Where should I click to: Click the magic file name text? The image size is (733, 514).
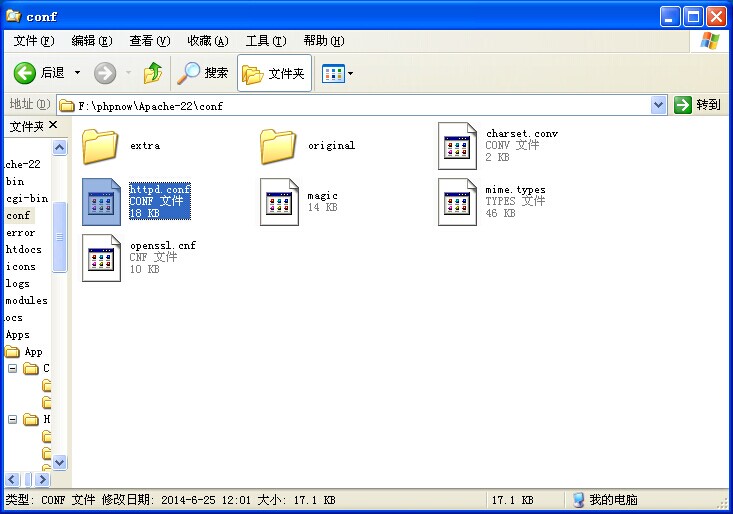pyautogui.click(x=322, y=195)
